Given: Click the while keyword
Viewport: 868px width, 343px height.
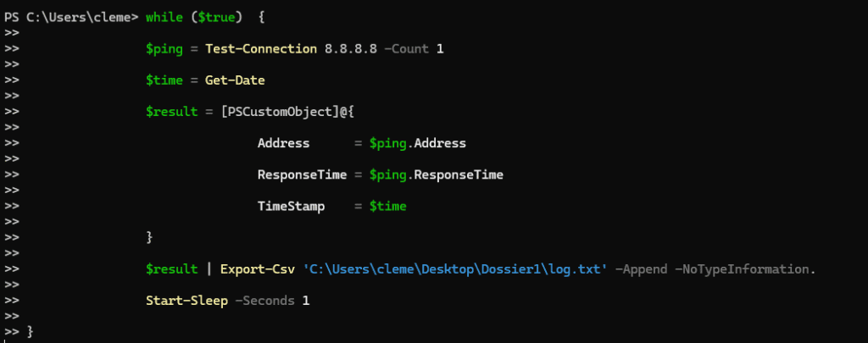Looking at the screenshot, I should point(164,16).
